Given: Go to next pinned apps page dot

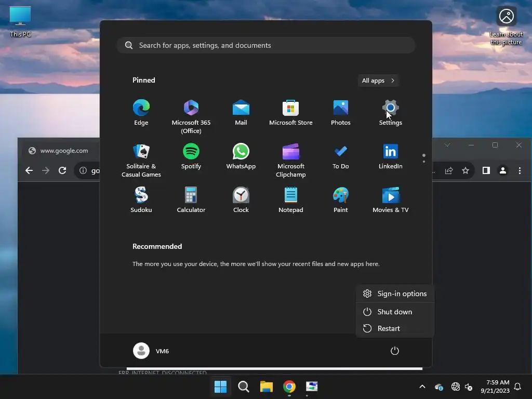Looking at the screenshot, I should 424,162.
